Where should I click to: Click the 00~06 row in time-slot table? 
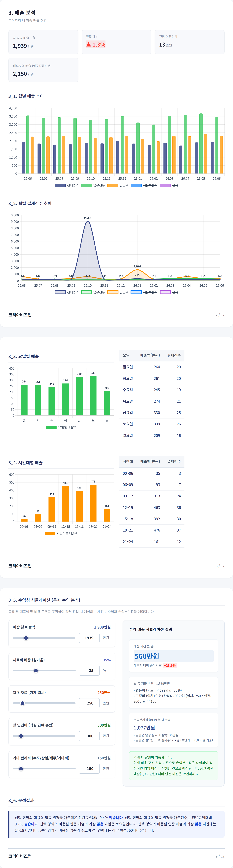pos(152,473)
